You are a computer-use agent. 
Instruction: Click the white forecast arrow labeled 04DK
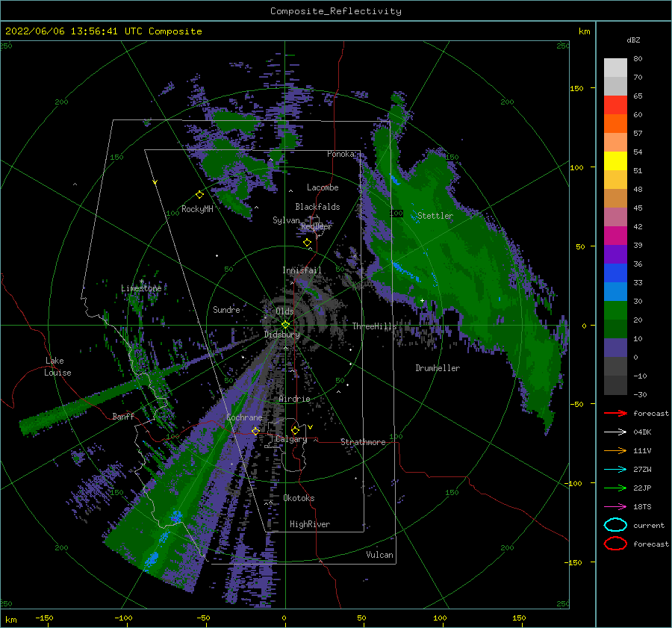615,432
